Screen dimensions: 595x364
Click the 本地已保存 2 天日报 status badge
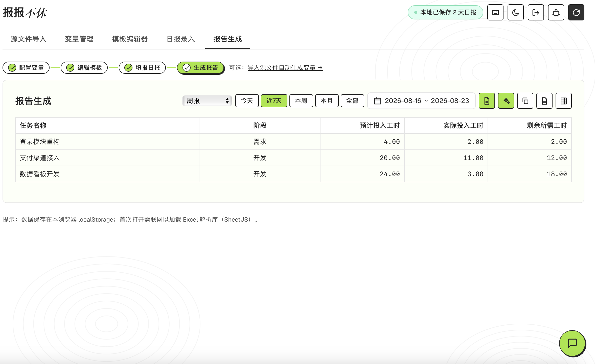pyautogui.click(x=445, y=12)
